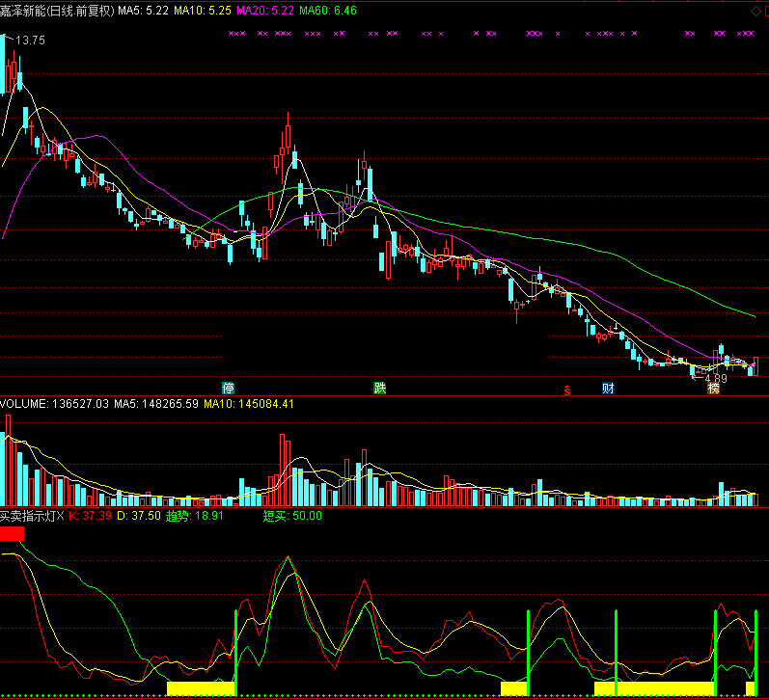Viewport: 769px width, 700px height.
Task: Click the K: 37.39 indicator value
Action: (x=91, y=516)
